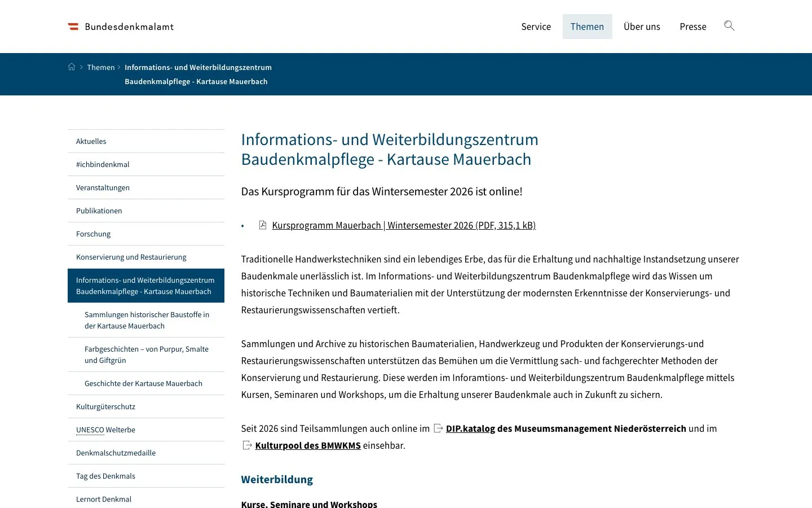812x508 pixels.
Task: Open the Über uns menu
Action: tap(642, 27)
